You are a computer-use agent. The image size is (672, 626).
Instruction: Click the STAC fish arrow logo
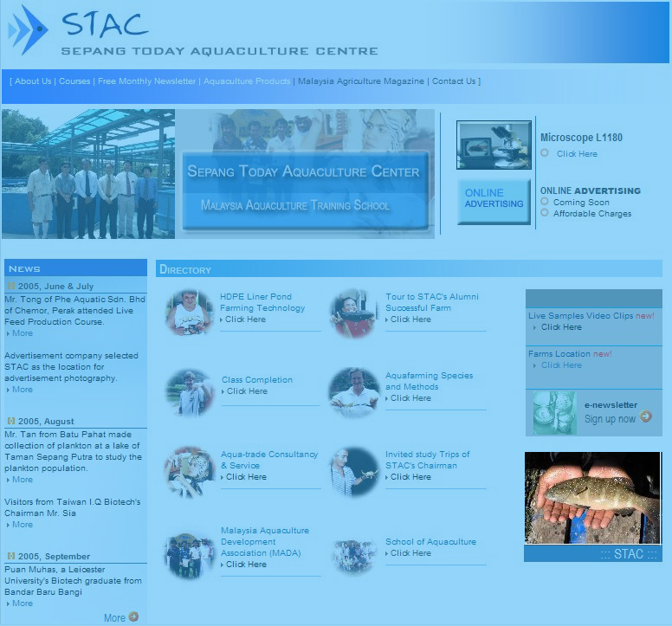pyautogui.click(x=28, y=32)
